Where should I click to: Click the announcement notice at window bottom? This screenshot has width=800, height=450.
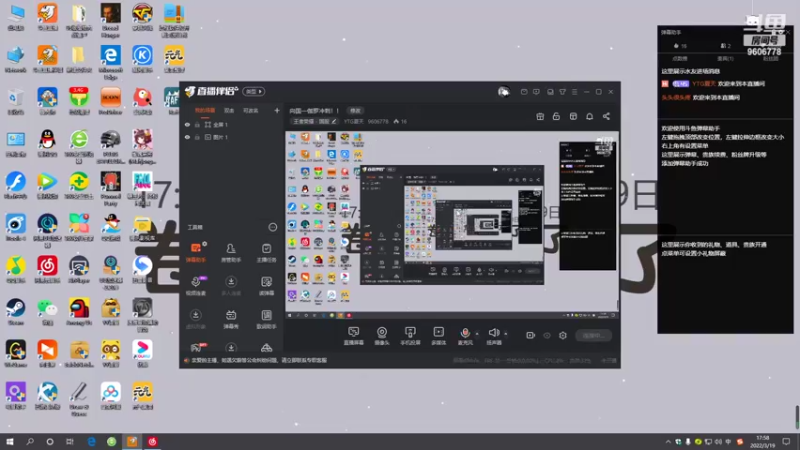259,360
